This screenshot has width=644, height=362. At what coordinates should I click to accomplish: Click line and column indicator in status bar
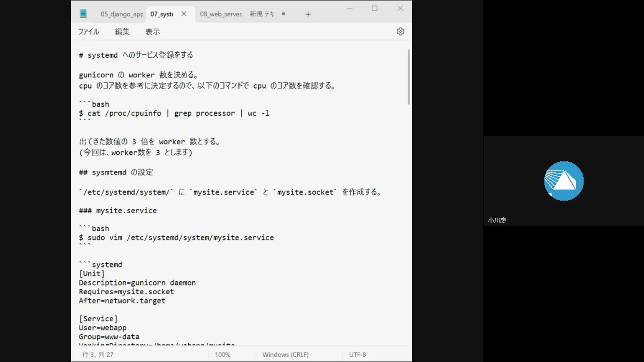pyautogui.click(x=98, y=354)
